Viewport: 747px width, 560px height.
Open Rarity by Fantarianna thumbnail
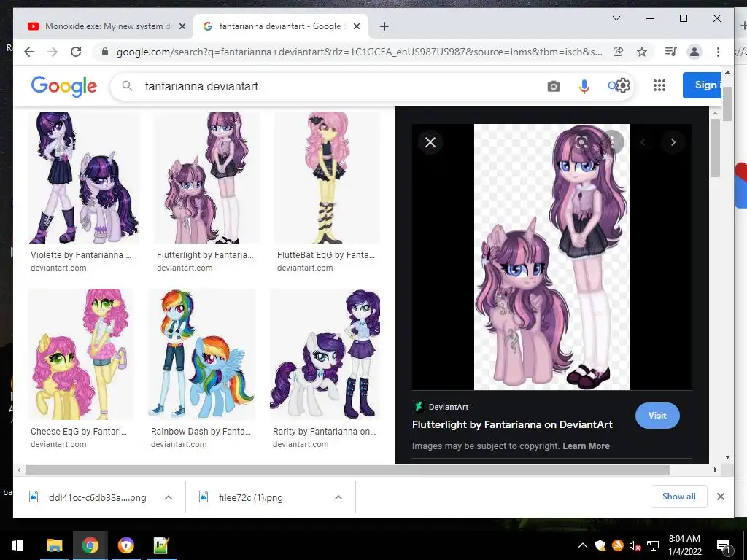tap(325, 354)
